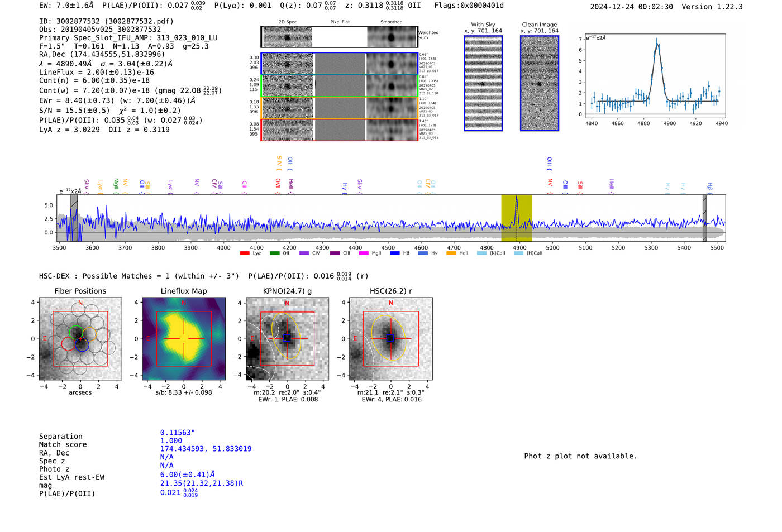Click the green fiber circle in Fiber Positions
Image resolution: width=782 pixels, height=532 pixels.
click(76, 333)
